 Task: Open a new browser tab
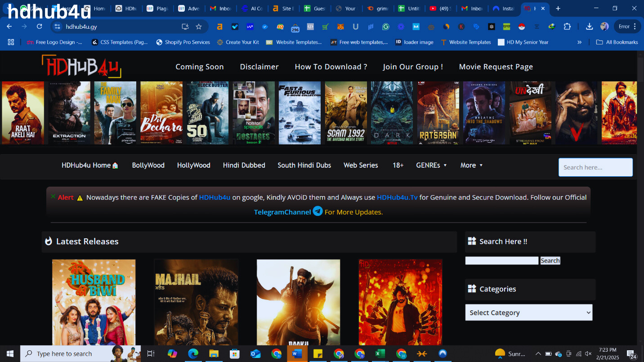click(558, 9)
